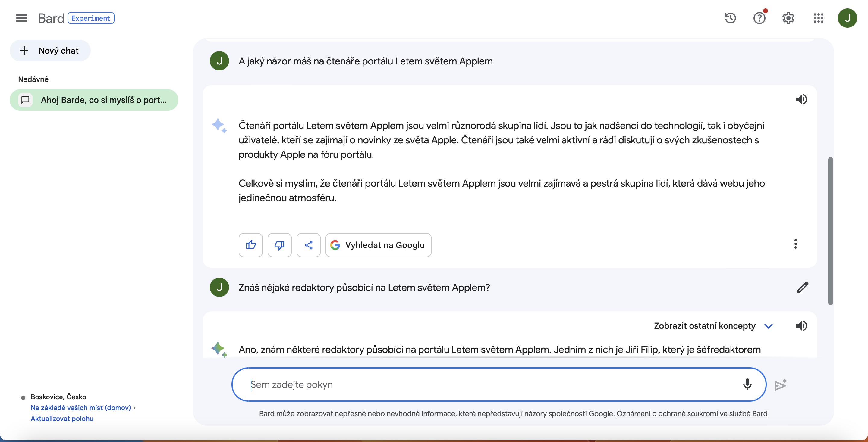Open the settings gear icon
868x442 pixels.
[x=788, y=18]
